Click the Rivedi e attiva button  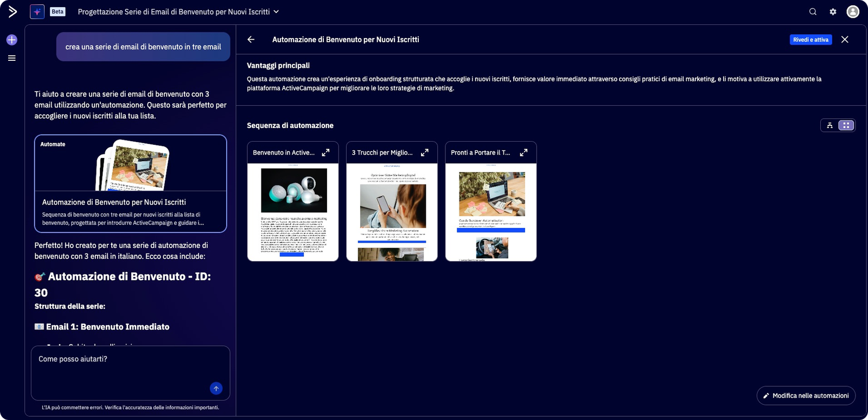tap(810, 40)
